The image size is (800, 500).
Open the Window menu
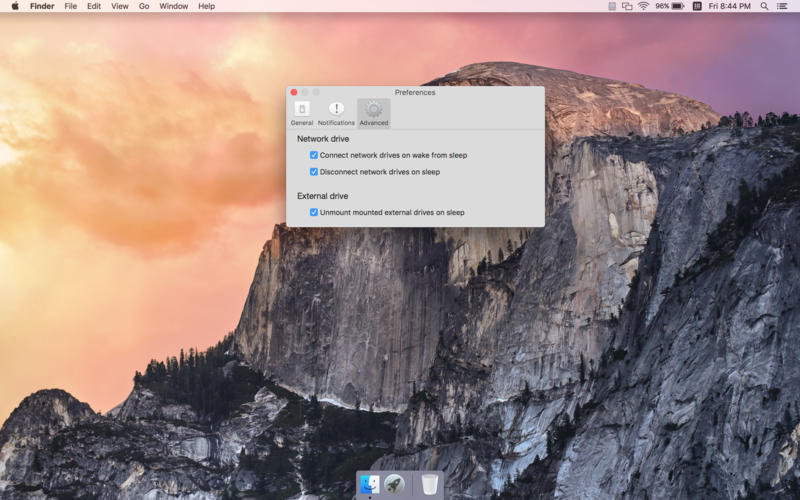tap(173, 6)
